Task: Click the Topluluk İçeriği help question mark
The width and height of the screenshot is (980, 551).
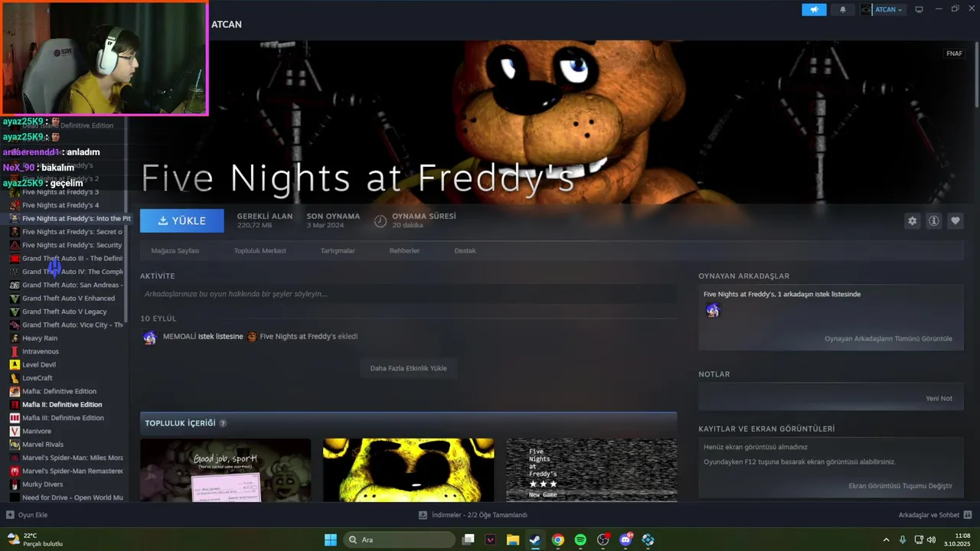Action: coord(223,423)
